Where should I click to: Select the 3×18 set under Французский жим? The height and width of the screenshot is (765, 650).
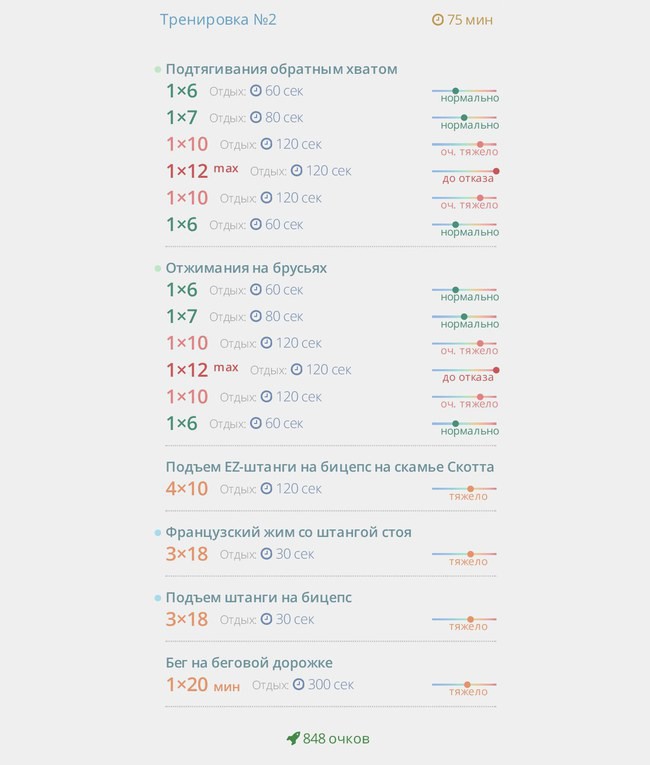[187, 554]
